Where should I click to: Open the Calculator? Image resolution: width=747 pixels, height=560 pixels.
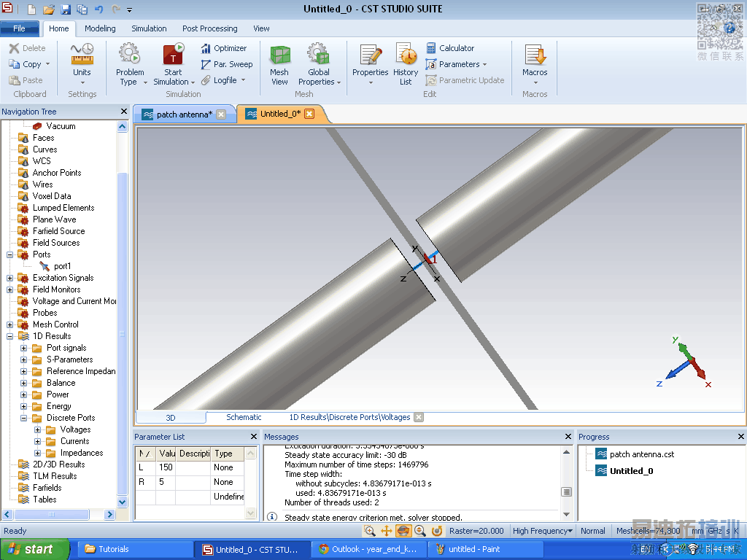(x=450, y=48)
